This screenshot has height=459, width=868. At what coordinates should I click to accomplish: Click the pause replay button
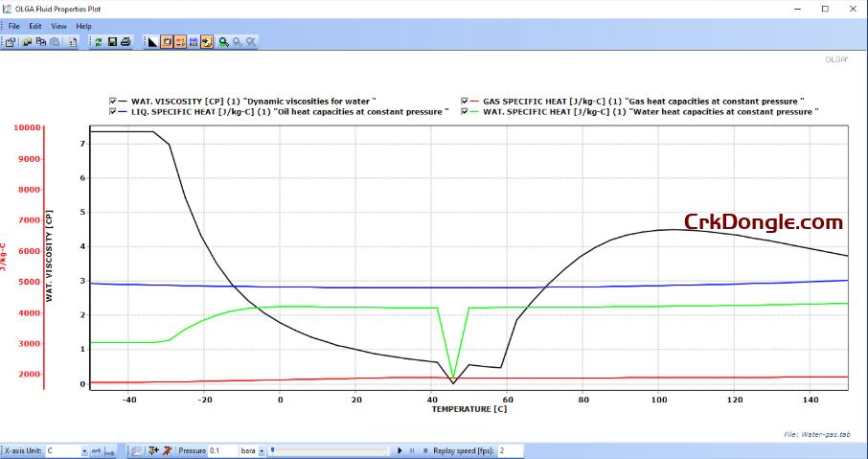coord(412,450)
